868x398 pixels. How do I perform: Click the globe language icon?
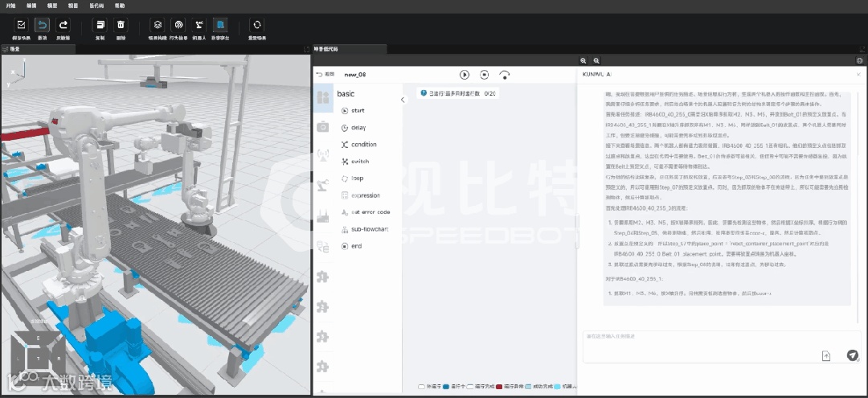click(860, 60)
